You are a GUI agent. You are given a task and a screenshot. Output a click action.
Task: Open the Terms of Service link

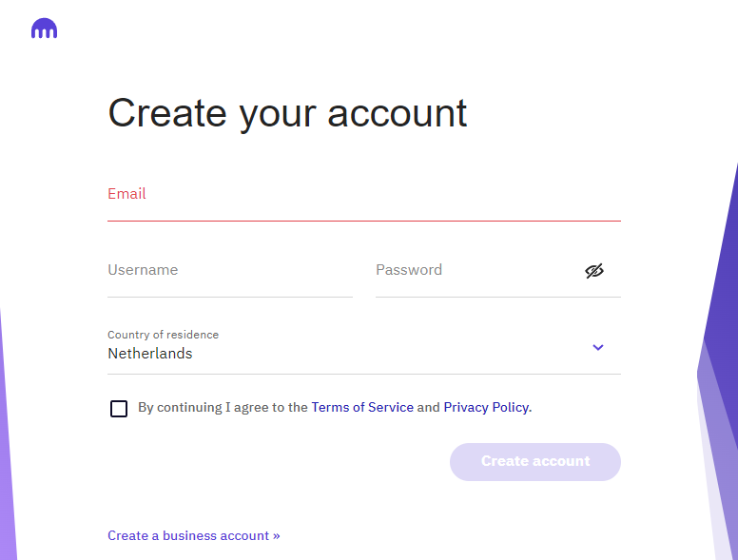[x=362, y=407]
